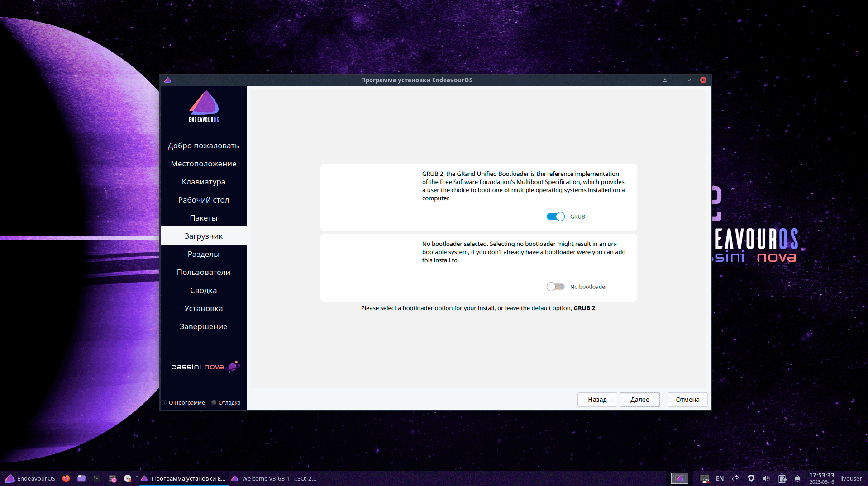Image resolution: width=868 pixels, height=486 pixels.
Task: Click the Установка step in the sidebar
Action: point(204,308)
